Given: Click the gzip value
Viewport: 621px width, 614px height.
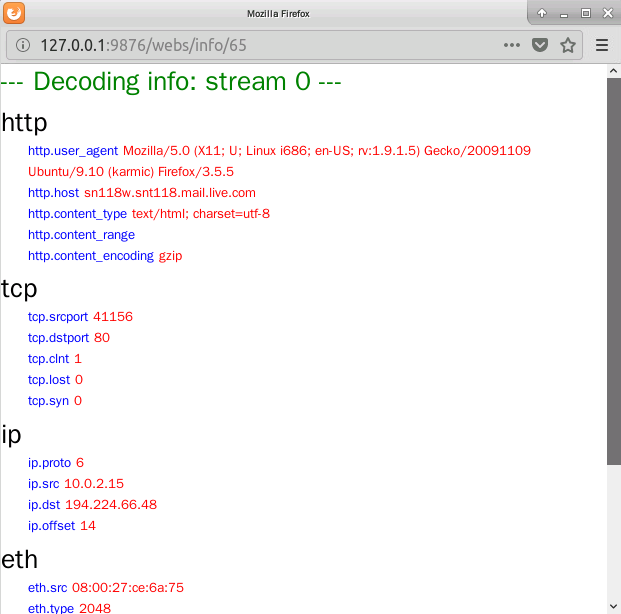Looking at the screenshot, I should coord(170,256).
